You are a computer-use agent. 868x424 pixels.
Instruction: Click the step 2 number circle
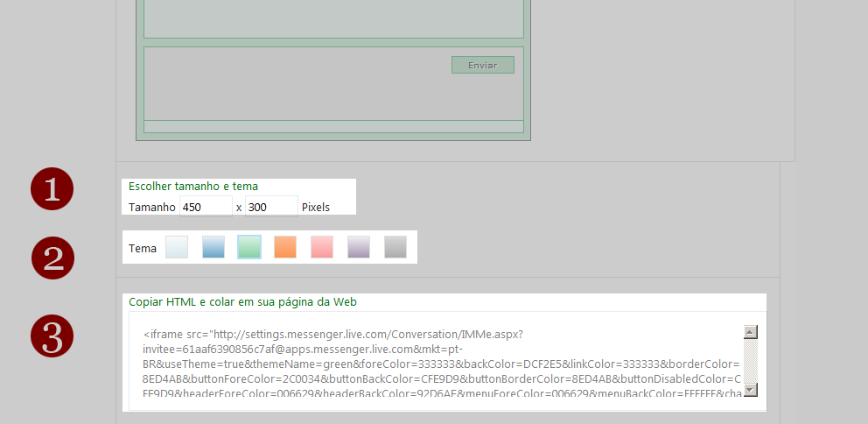[52, 257]
